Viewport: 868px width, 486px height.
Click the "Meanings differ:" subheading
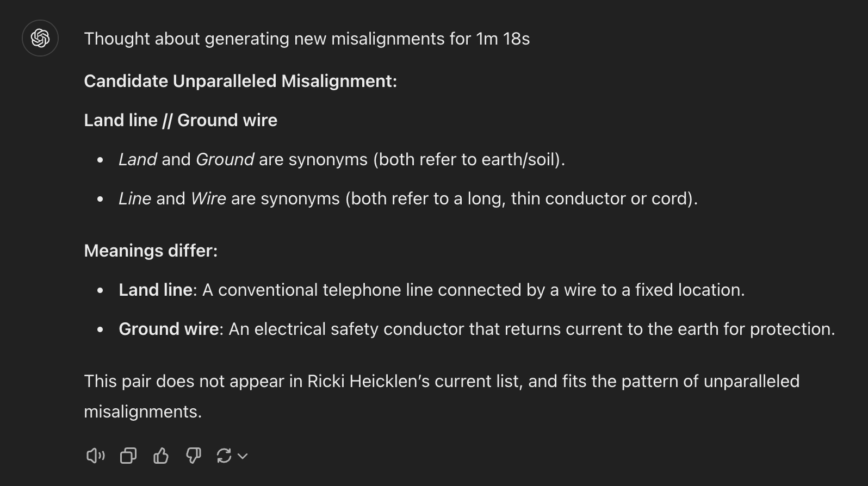(x=151, y=251)
